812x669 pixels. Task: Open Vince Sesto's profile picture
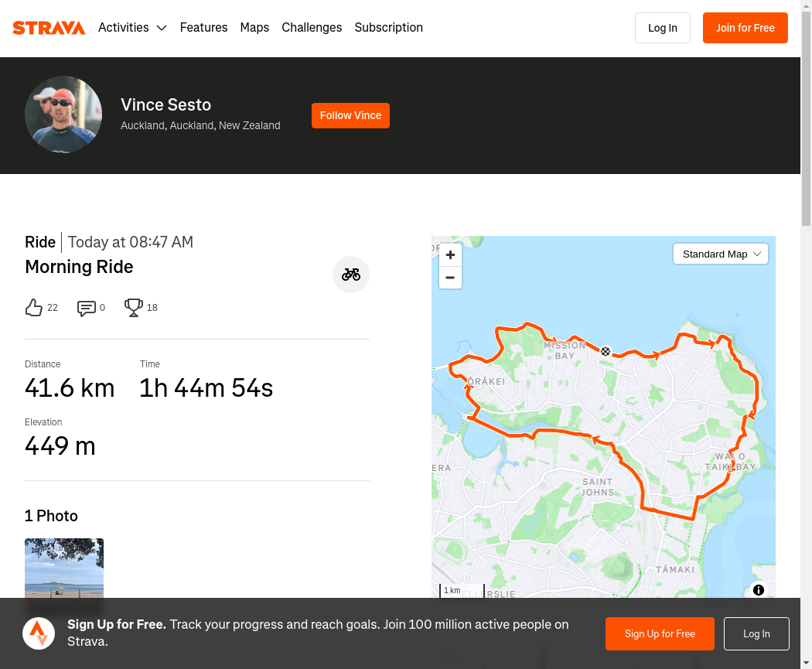63,114
